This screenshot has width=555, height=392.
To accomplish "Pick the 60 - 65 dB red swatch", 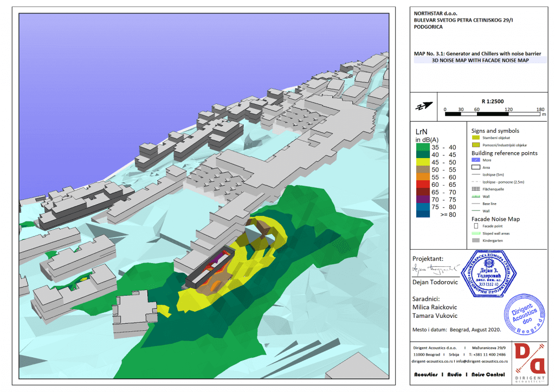I will [x=424, y=185].
